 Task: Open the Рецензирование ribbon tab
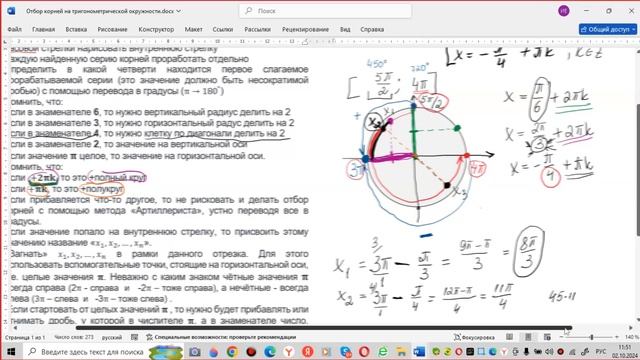click(x=305, y=29)
